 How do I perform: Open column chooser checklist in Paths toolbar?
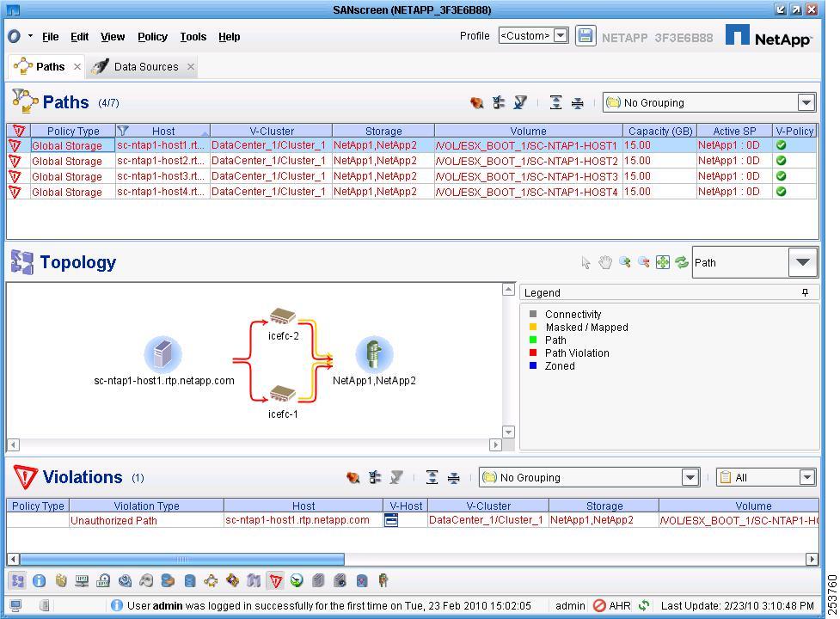pos(498,102)
